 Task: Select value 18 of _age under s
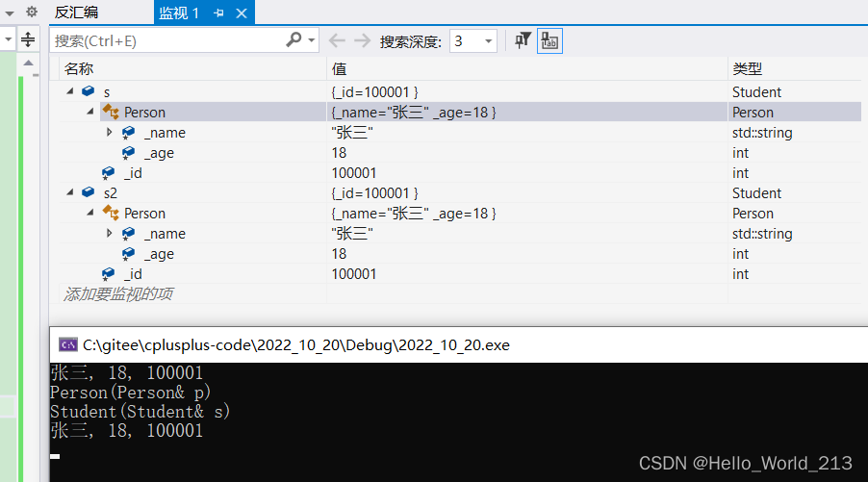[x=339, y=153]
